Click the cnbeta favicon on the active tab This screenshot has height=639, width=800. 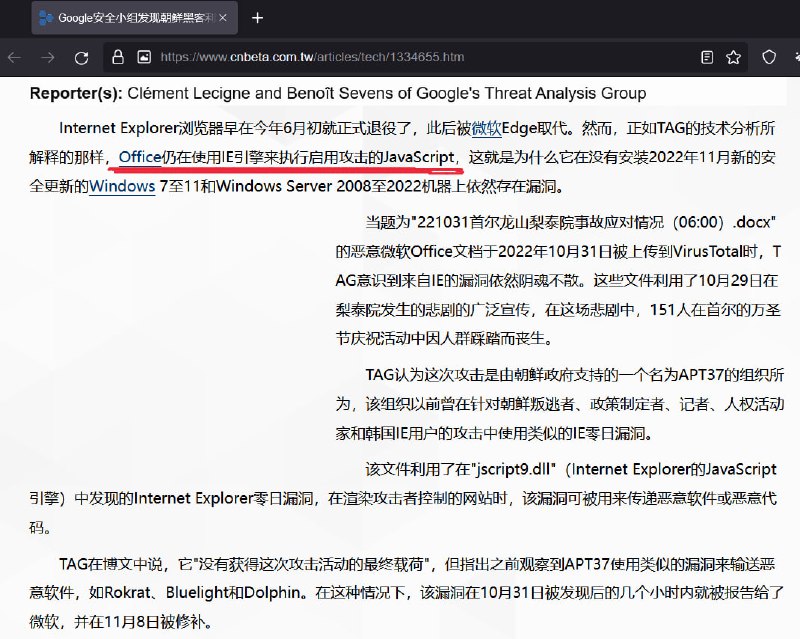(44, 17)
